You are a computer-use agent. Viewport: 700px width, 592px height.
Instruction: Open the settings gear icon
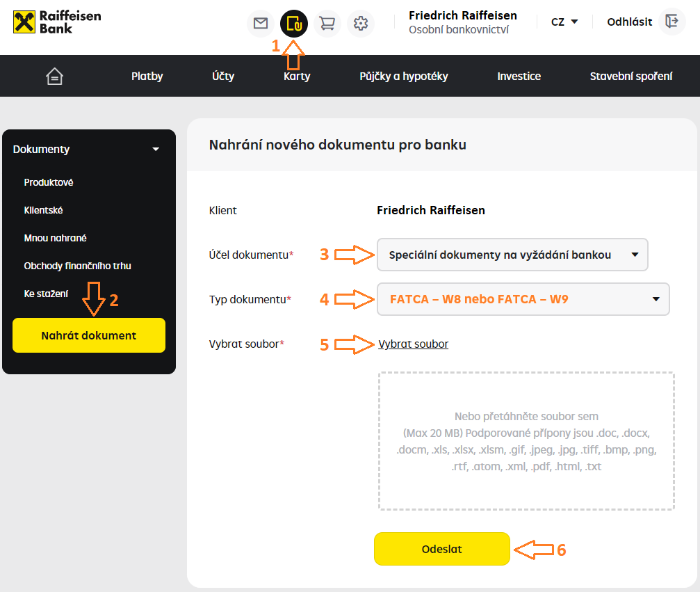pos(361,23)
